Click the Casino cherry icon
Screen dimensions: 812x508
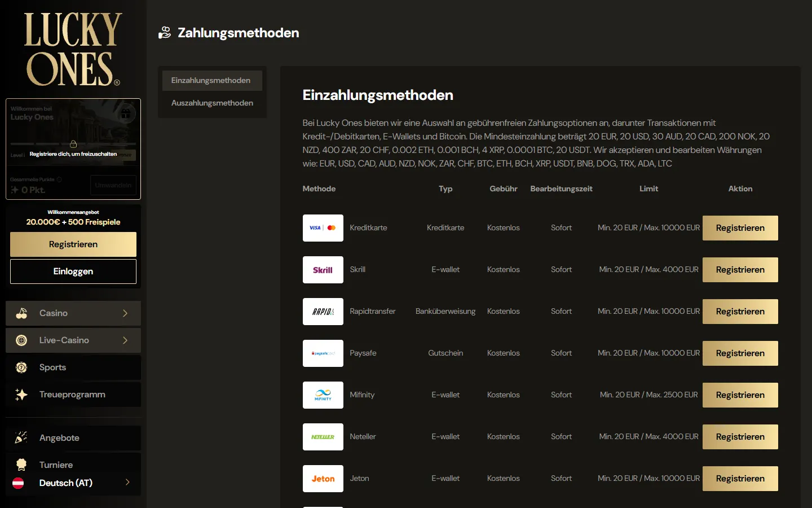(21, 313)
